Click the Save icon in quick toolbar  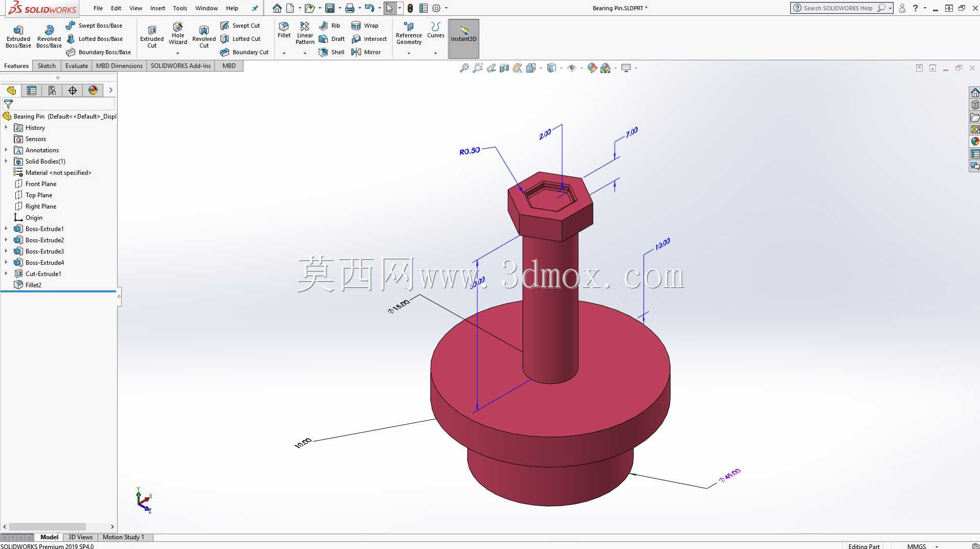(x=330, y=8)
